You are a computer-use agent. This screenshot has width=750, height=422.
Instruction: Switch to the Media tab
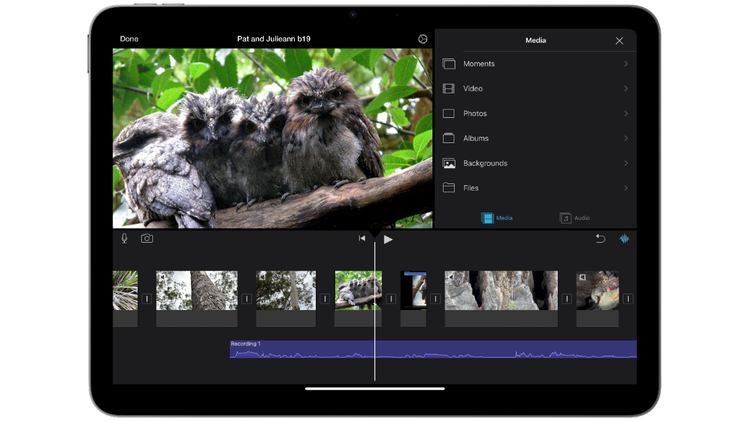(x=497, y=217)
